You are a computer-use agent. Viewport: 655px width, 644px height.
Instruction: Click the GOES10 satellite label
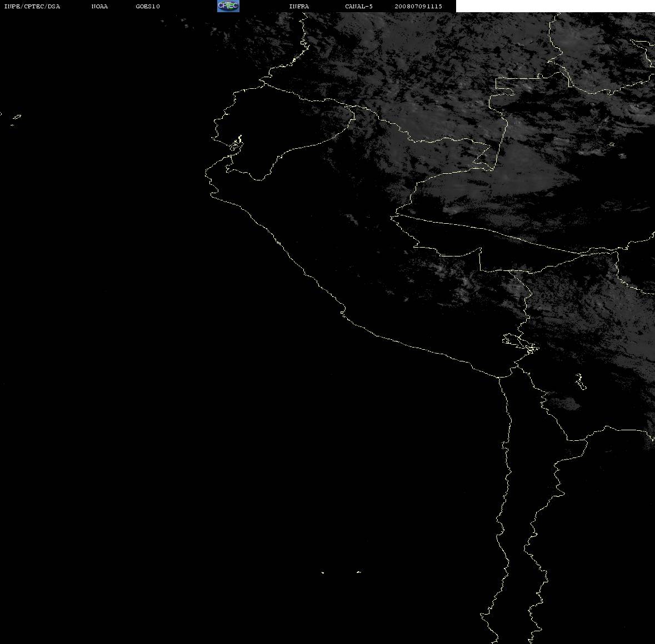[148, 6]
